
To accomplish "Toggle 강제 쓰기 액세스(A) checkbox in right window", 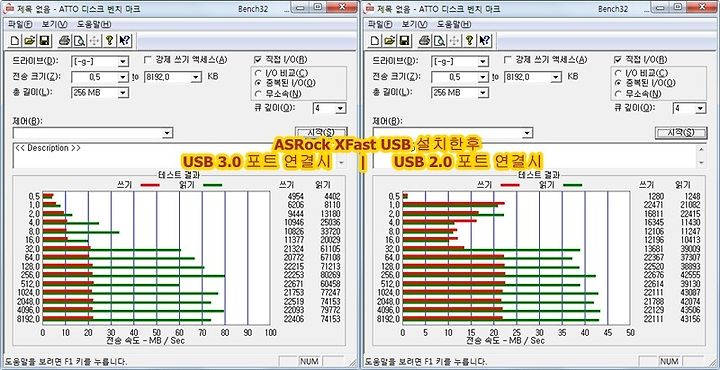I will tap(507, 60).
